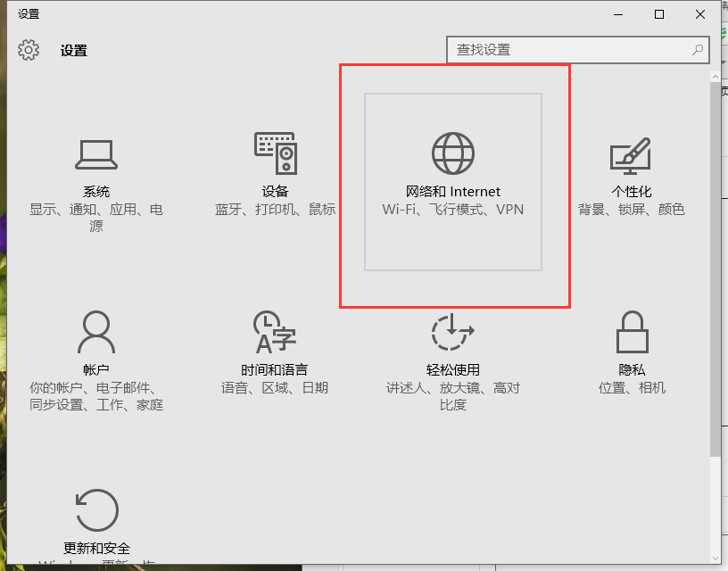Click the Wi-Fi、飞行模式、VPN description text
The width and height of the screenshot is (728, 571).
pyautogui.click(x=453, y=210)
